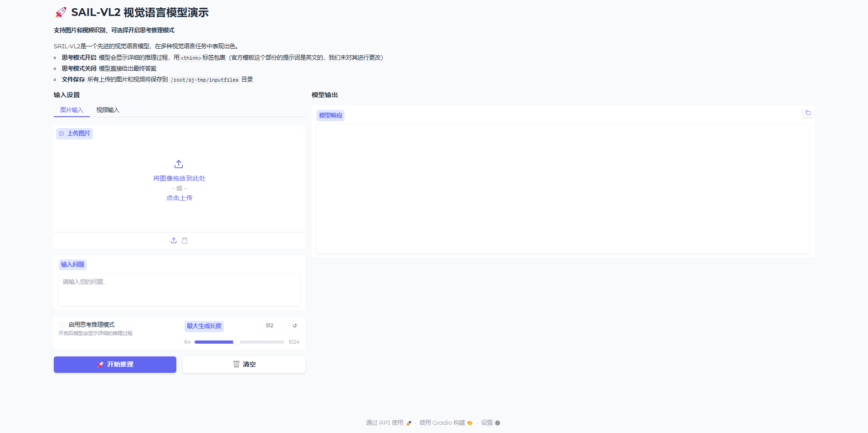Click the upload arrow icon in drop zone
The image size is (868, 433).
tap(179, 164)
